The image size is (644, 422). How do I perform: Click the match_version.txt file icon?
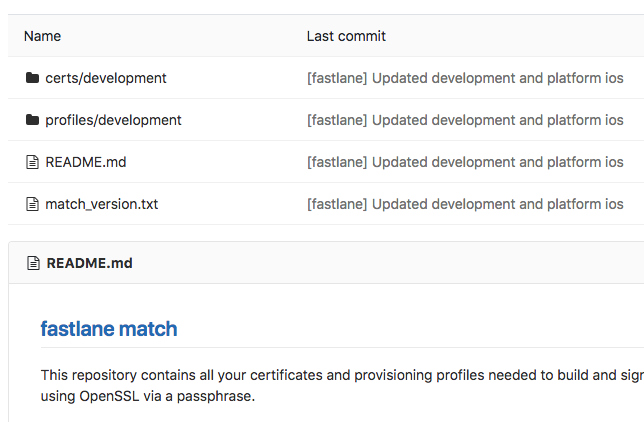pos(32,204)
